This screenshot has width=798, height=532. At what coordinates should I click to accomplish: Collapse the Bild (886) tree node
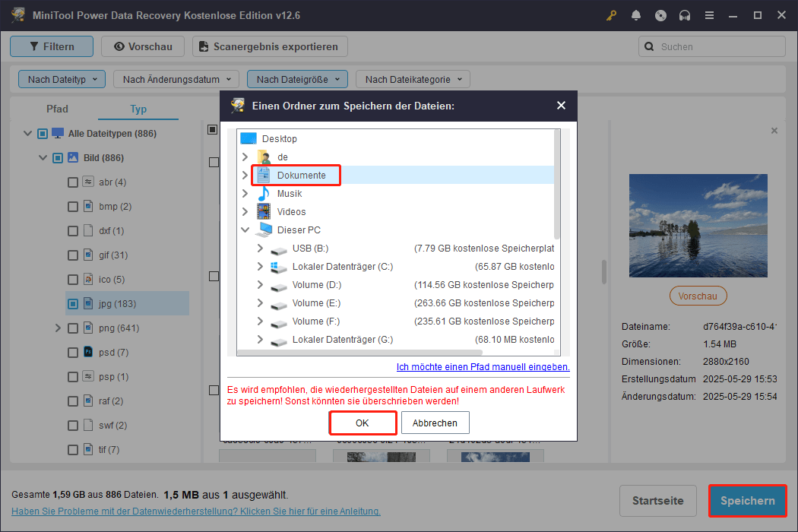(x=43, y=157)
